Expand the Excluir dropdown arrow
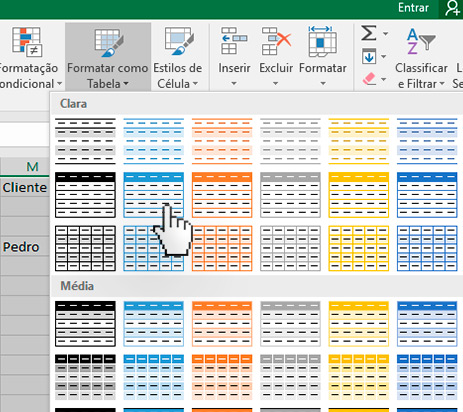The image size is (463, 412). tap(276, 83)
